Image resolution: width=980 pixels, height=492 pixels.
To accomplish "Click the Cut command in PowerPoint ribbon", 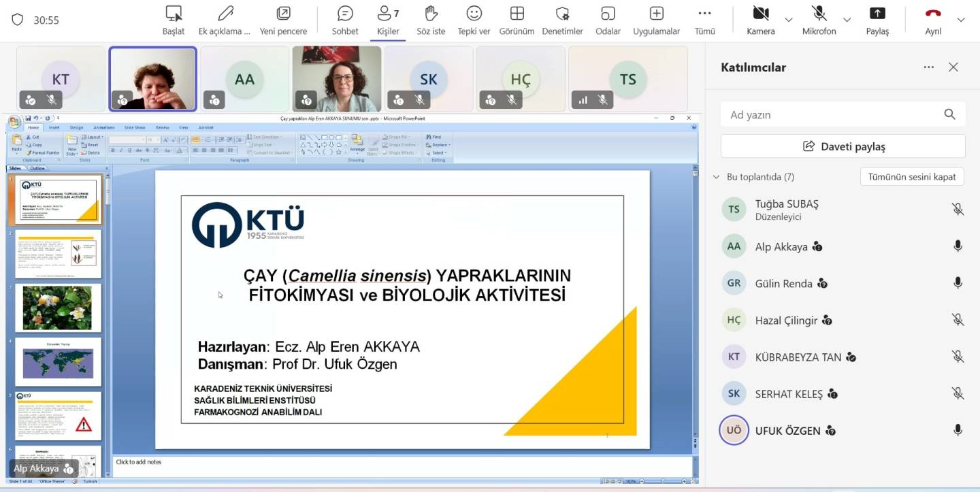I will pos(33,137).
